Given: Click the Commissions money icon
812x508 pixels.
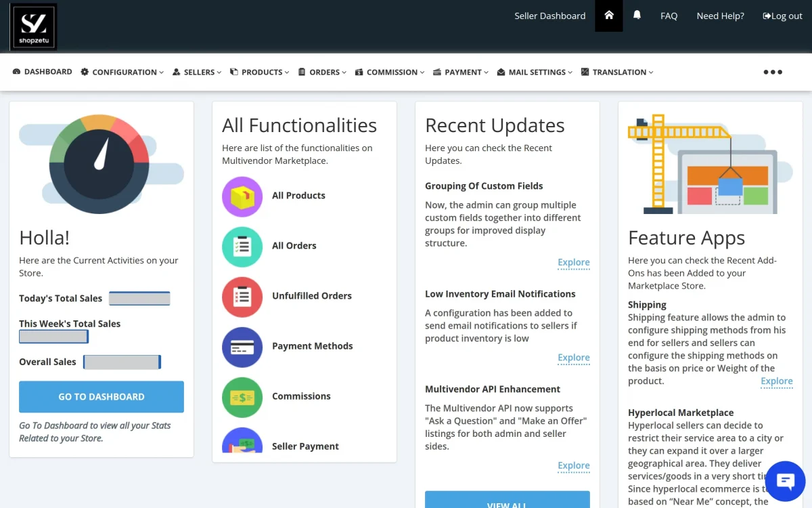Looking at the screenshot, I should pos(242,397).
